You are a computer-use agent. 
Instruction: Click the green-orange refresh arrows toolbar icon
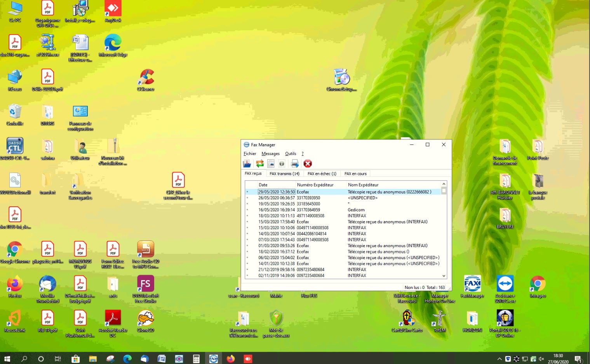coord(259,164)
